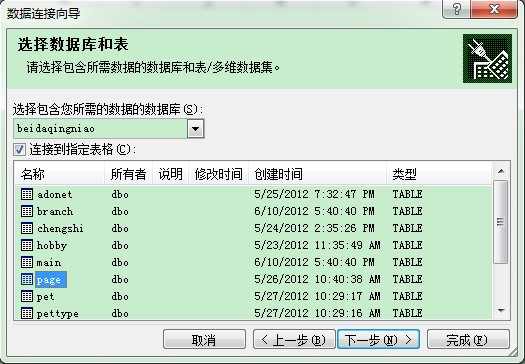Screen dimensions: 525x364
Task: Click creation time 5/23/2012 11:35:49 AM
Action: tap(317, 245)
